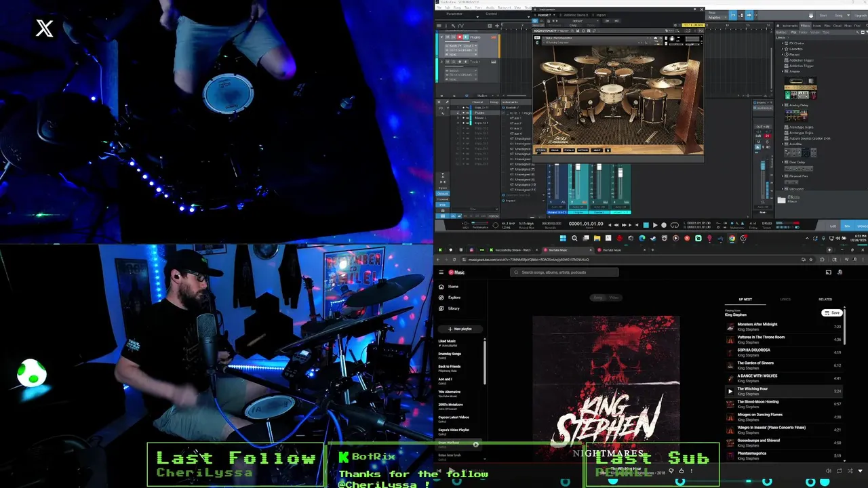Click the Stop button in Studio One transport
Viewport: 868px width, 488px height.
(646, 225)
